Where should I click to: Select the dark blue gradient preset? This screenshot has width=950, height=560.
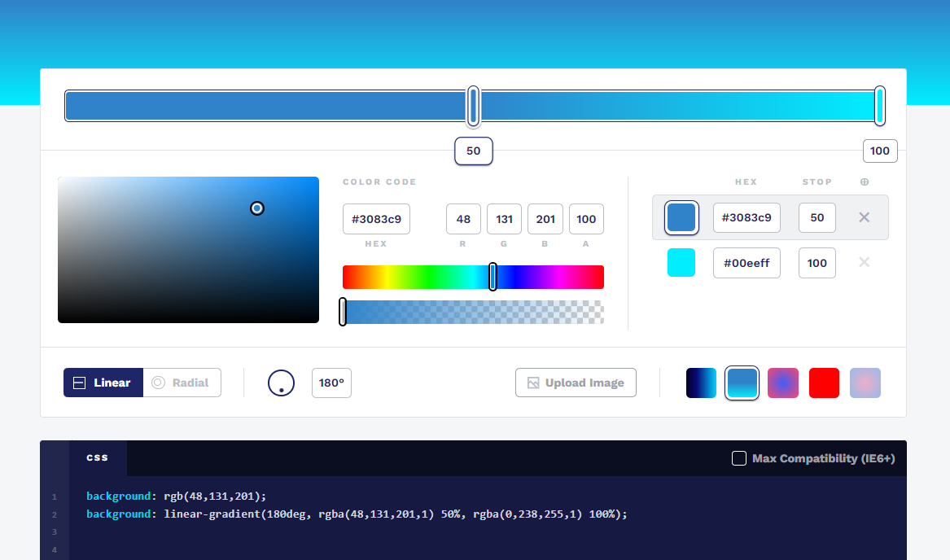click(x=701, y=383)
